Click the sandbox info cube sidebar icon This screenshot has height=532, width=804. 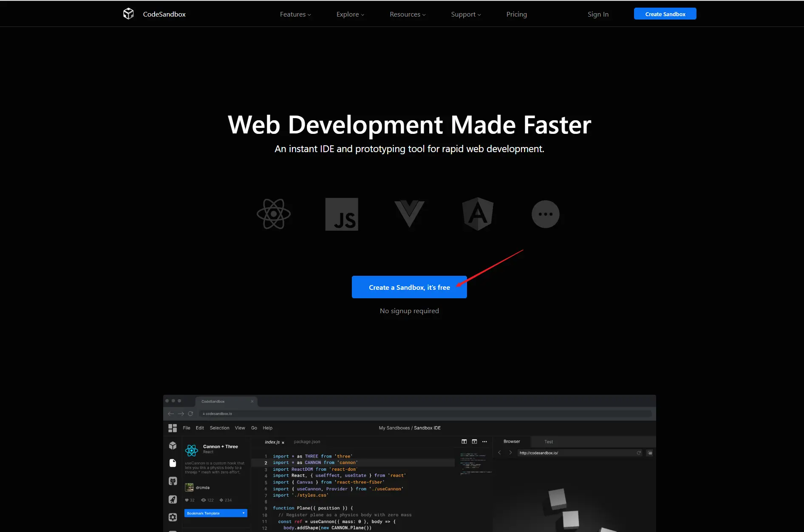point(173,445)
